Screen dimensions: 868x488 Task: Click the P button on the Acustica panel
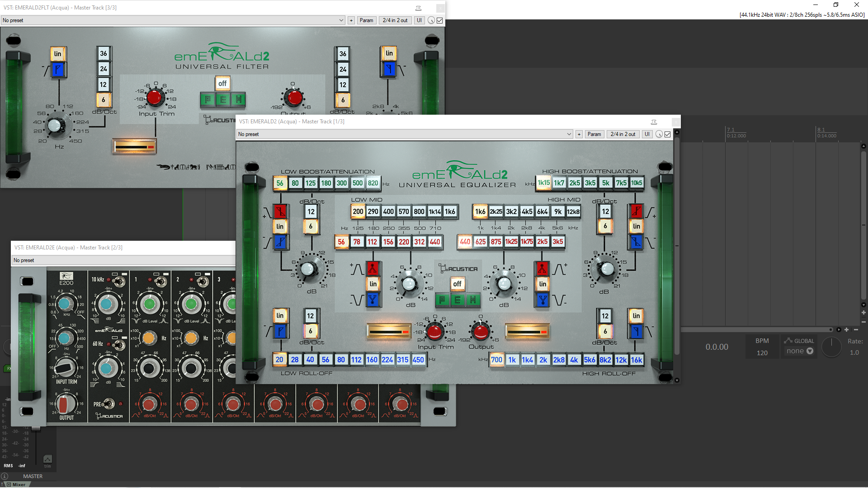pyautogui.click(x=442, y=300)
